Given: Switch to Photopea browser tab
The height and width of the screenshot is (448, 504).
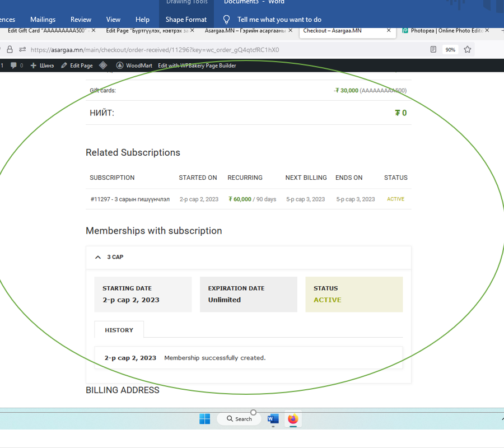Looking at the screenshot, I should coord(444,31).
